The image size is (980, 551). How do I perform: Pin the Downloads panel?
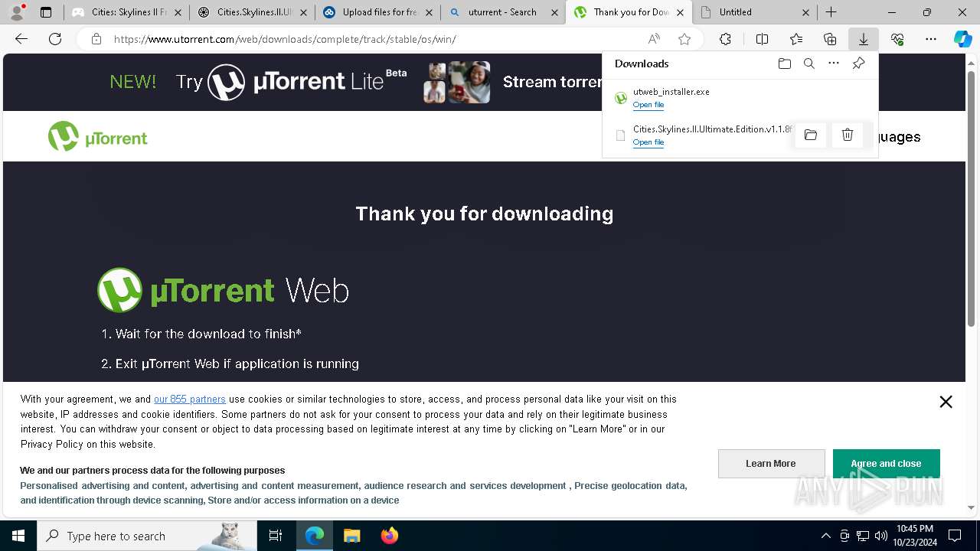[859, 64]
